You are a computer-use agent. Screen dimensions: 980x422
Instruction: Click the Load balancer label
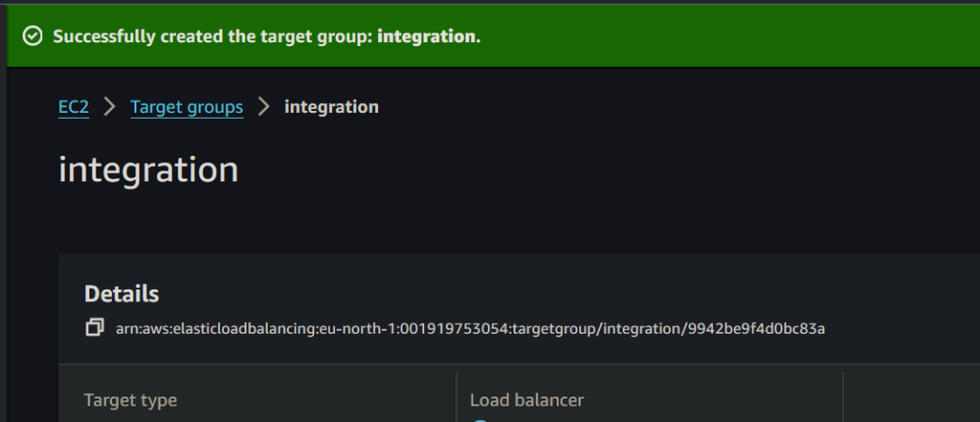(x=526, y=400)
